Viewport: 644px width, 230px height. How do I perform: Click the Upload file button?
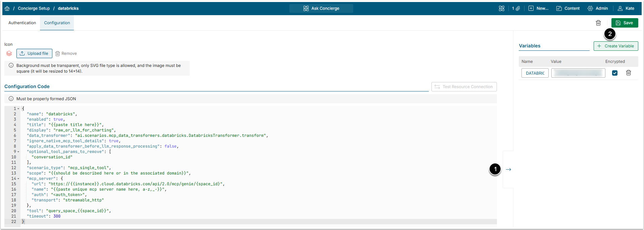click(x=34, y=53)
